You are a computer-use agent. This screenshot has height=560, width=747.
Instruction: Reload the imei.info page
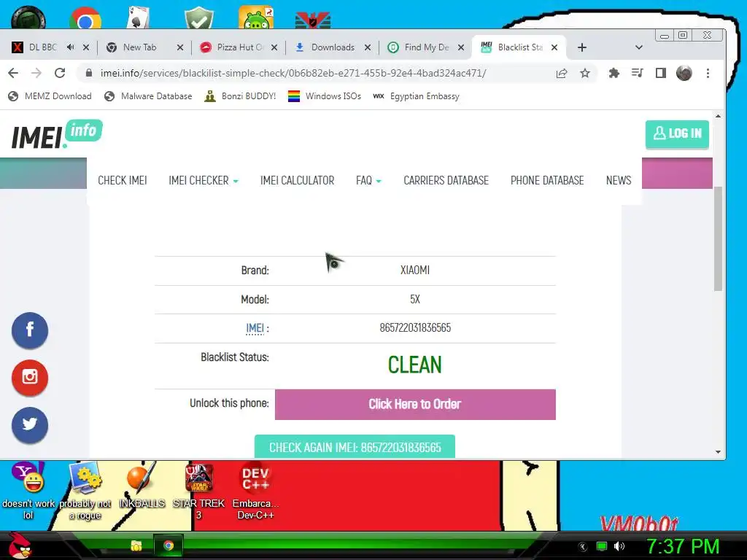point(60,73)
